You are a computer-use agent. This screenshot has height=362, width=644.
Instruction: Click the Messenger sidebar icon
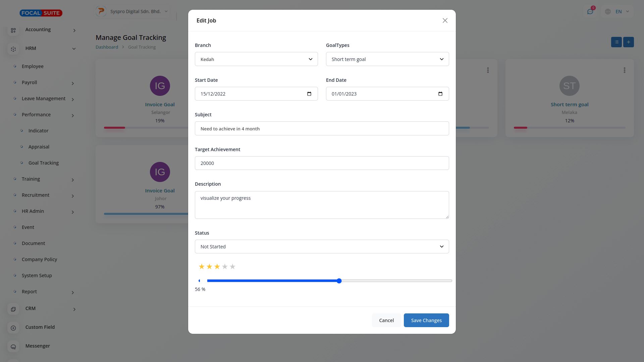click(13, 347)
